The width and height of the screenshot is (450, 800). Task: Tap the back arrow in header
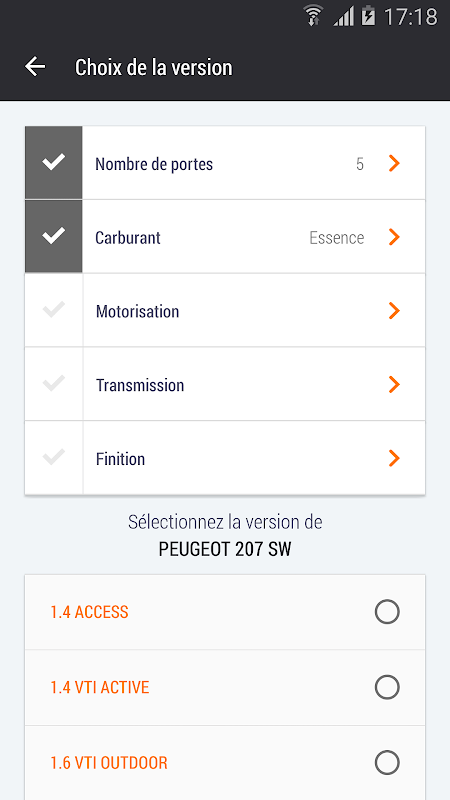(x=35, y=67)
